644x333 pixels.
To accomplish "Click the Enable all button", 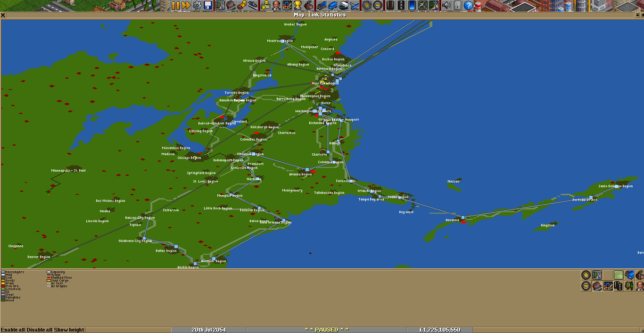I will [13, 330].
